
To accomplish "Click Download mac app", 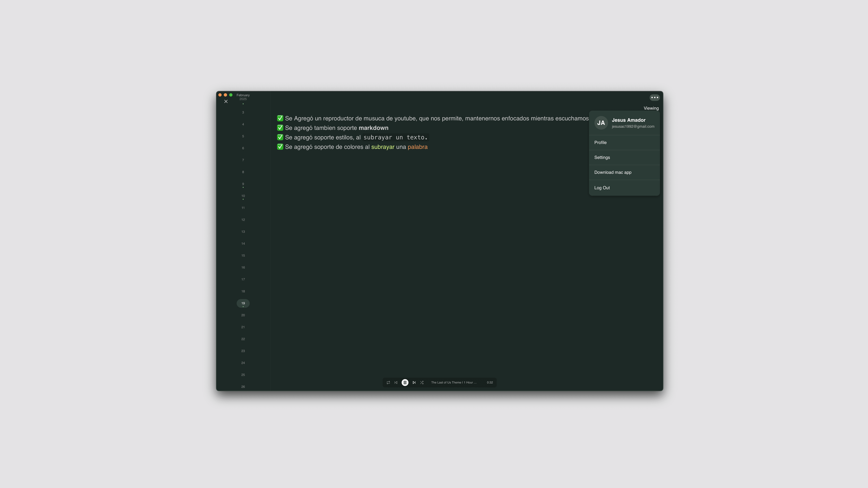I will (613, 172).
